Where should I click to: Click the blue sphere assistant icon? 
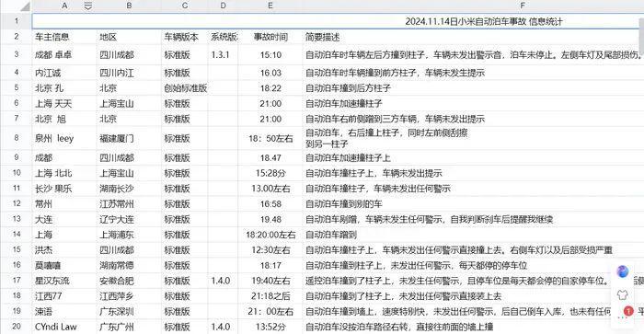click(623, 271)
